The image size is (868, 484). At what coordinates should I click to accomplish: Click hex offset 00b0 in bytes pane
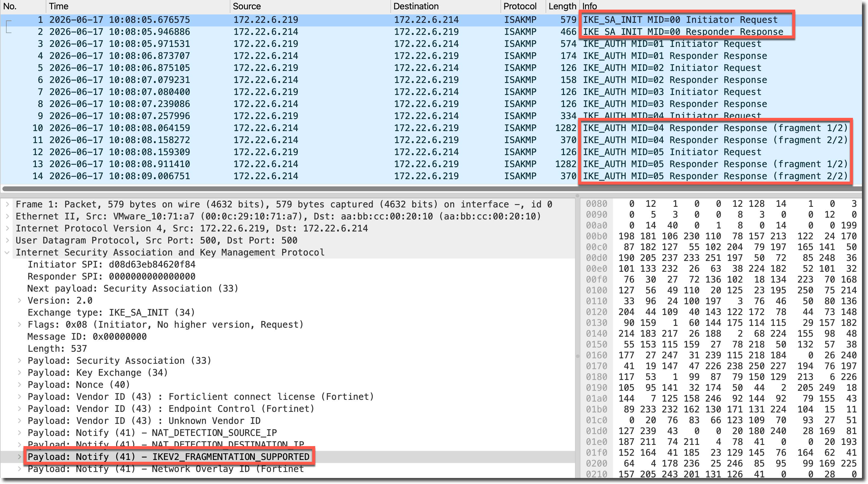point(596,236)
